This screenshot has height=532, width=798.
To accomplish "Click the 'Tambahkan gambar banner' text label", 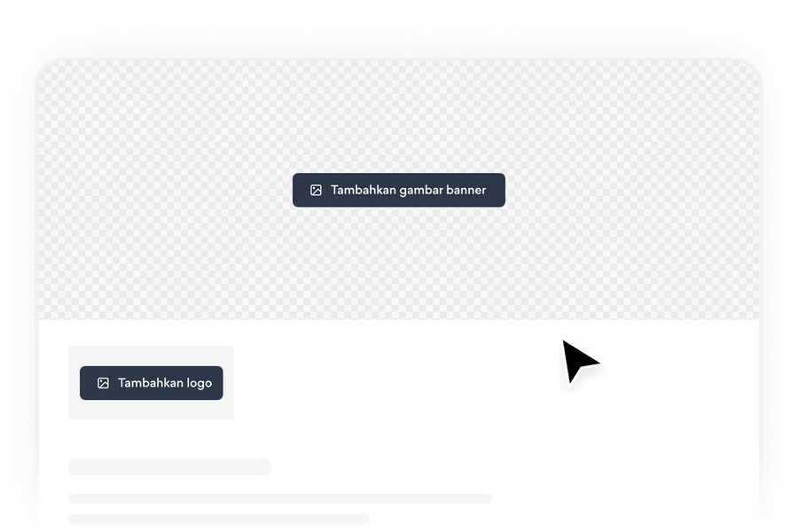I will tap(408, 190).
